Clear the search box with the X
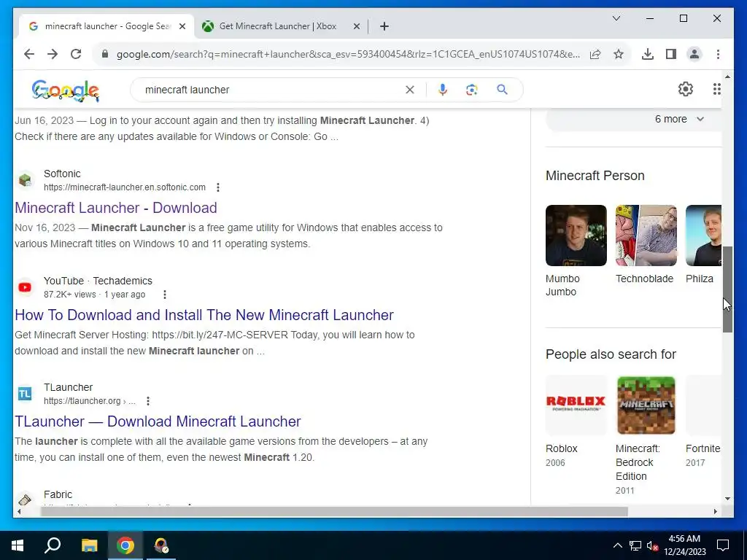 [410, 90]
